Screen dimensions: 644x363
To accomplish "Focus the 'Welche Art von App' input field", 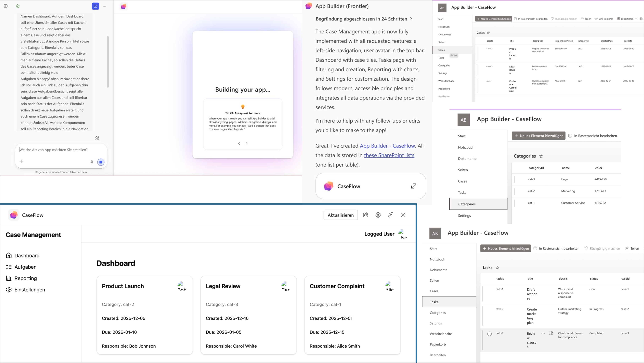I will (53, 150).
